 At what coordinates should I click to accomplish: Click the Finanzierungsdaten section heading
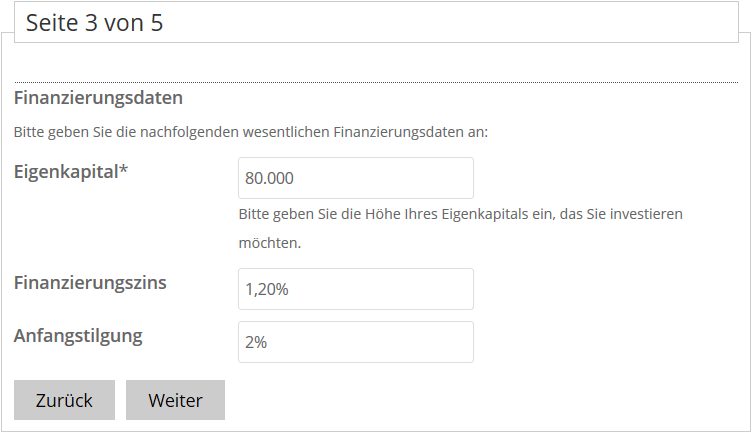(98, 98)
